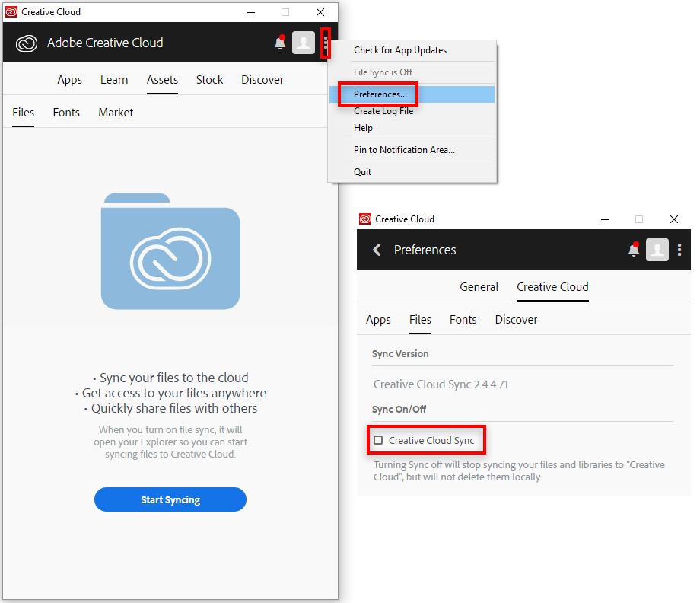Screen dimensions: 700x603
Task: Click the blue Creative Cloud folder illustration
Action: 170,251
